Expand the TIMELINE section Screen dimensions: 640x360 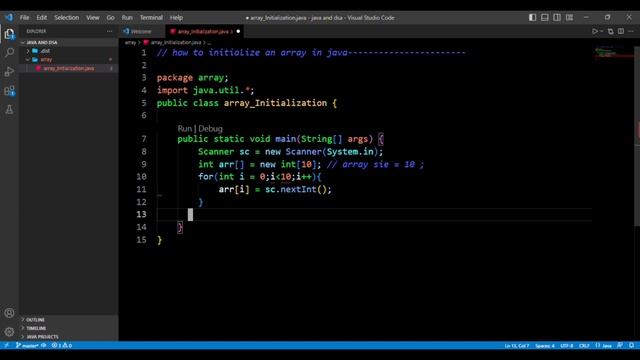point(69,328)
